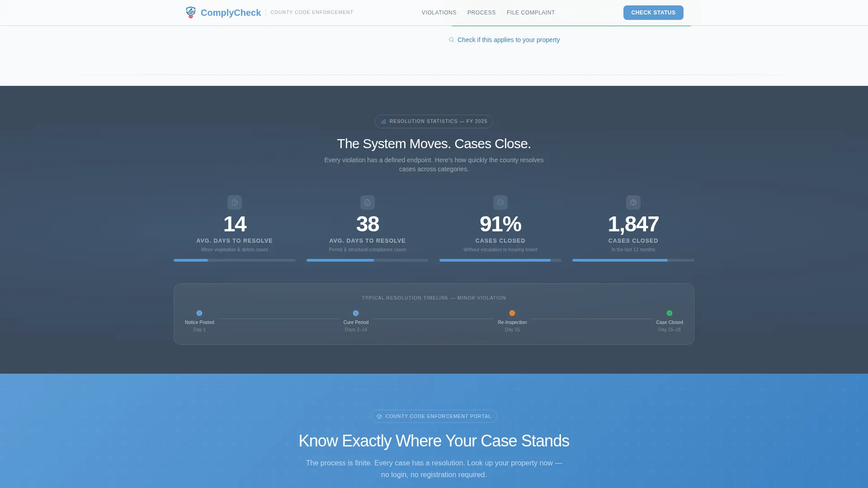Screen dimensions: 868x488
Task: Select the green Case Closed timeline dot
Action: point(670,313)
